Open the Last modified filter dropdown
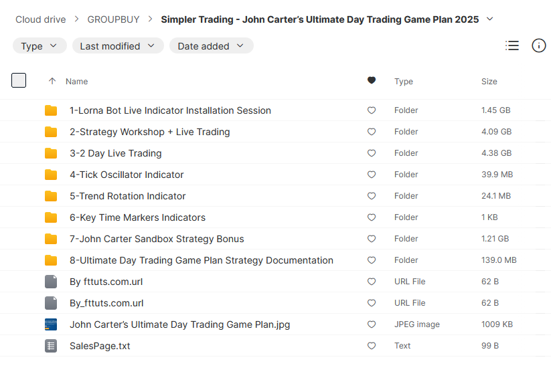This screenshot has height=392, width=551. [117, 46]
